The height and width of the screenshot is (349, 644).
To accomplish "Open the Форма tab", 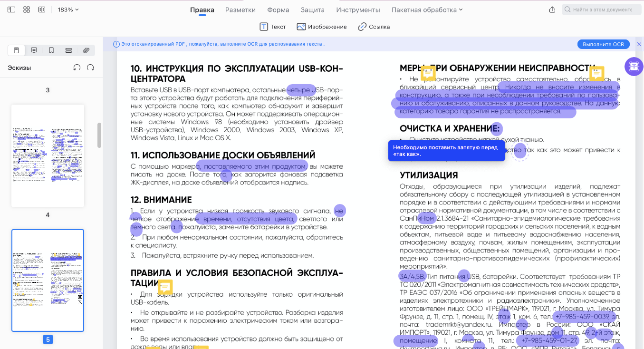I will [x=278, y=10].
